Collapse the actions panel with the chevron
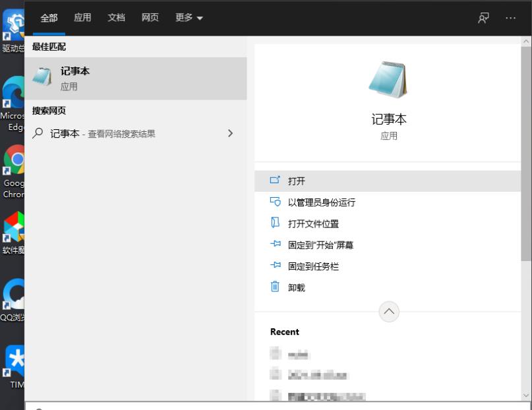The height and width of the screenshot is (410, 532). tap(388, 311)
